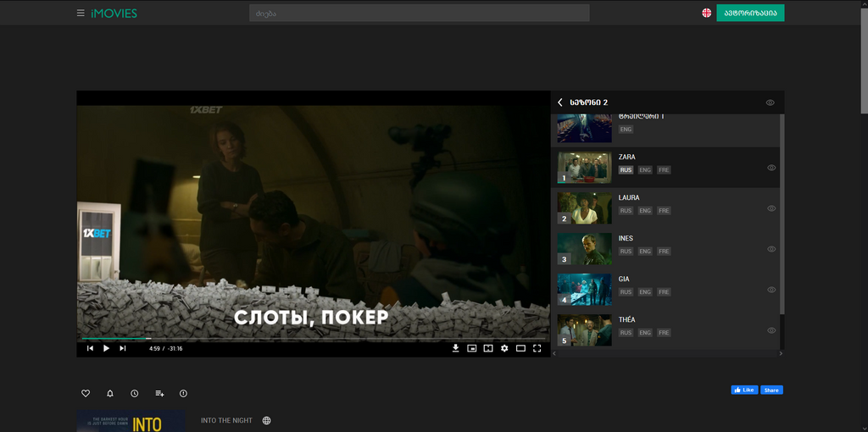
Task: Click the 4:59 elapsed time display
Action: 154,348
